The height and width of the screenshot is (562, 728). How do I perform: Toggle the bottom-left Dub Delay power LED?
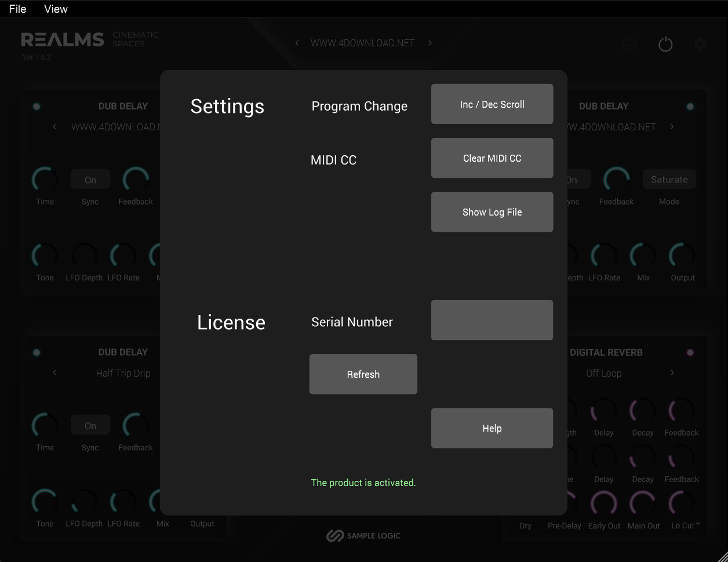37,352
